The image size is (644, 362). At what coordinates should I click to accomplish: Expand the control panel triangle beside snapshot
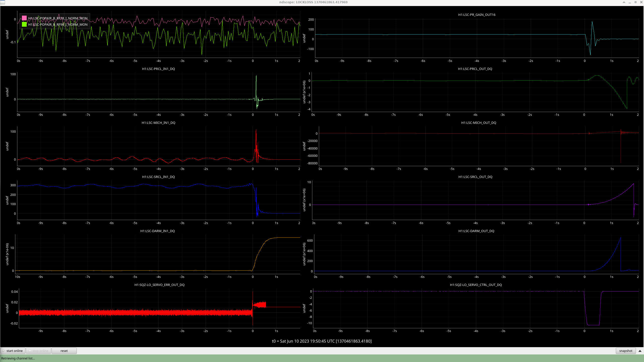[x=640, y=351]
